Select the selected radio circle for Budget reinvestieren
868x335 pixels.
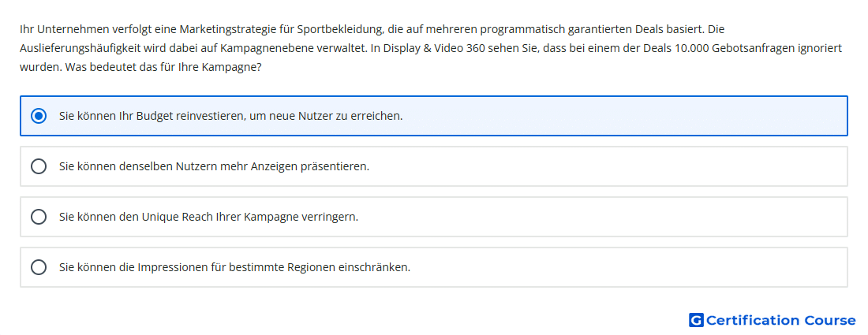tap(39, 116)
